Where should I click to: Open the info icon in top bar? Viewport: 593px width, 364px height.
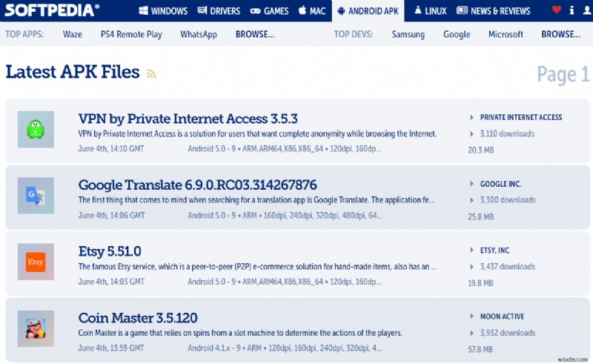[x=571, y=10]
